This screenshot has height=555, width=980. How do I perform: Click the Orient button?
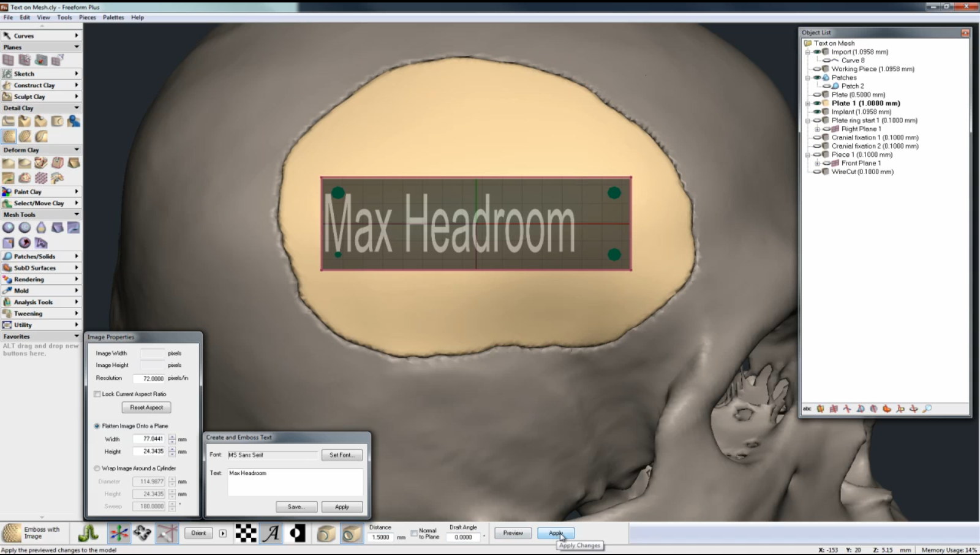tap(198, 533)
